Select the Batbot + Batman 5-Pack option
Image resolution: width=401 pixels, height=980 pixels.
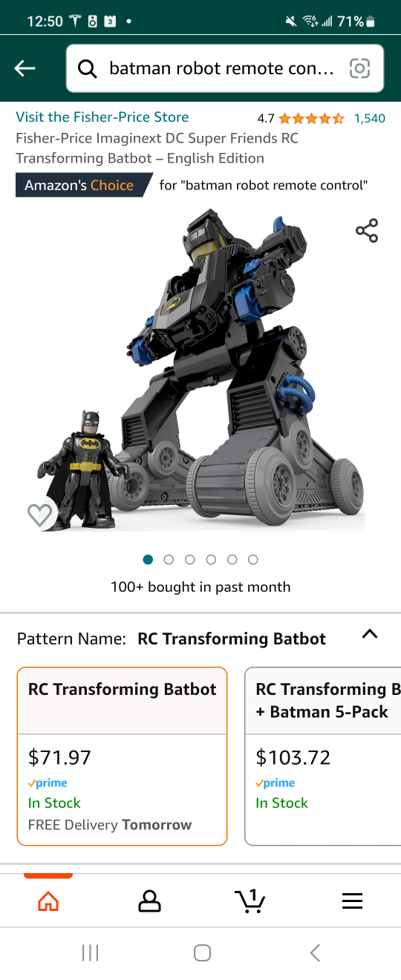[x=323, y=756]
